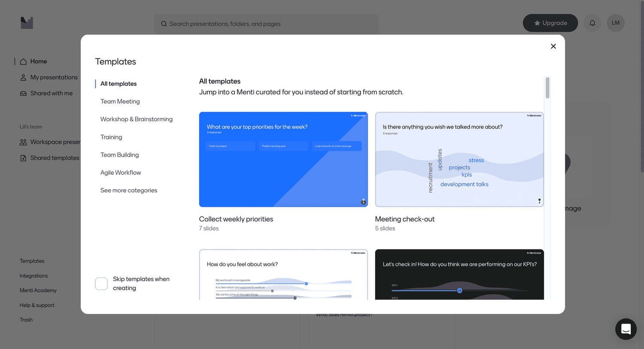Viewport: 644px width, 349px height.
Task: Open Templates link in sidebar
Action: tap(32, 261)
